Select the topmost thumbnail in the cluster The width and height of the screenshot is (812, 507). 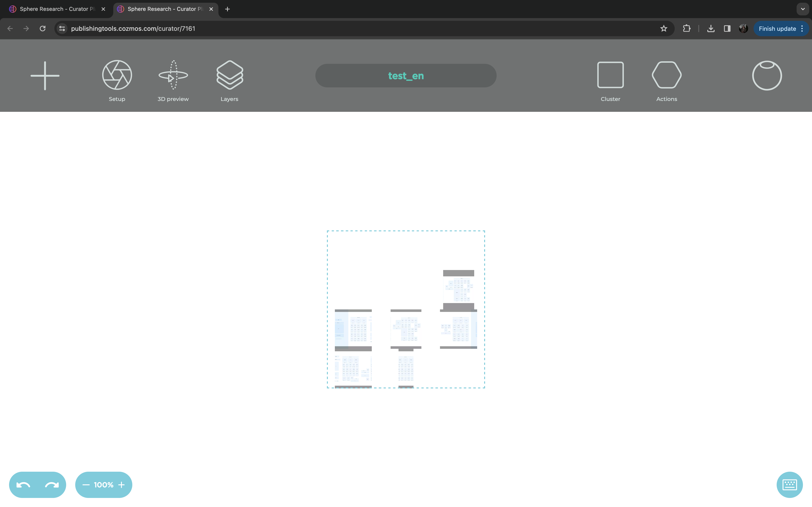[458, 289]
